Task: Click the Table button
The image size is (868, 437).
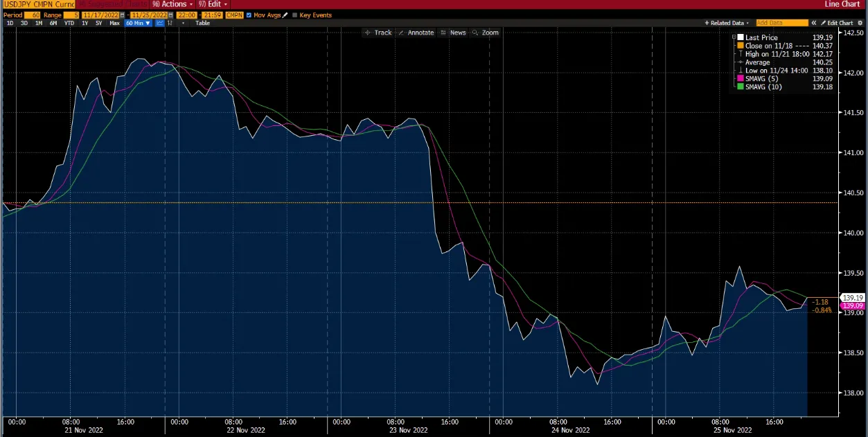Action: (x=202, y=23)
